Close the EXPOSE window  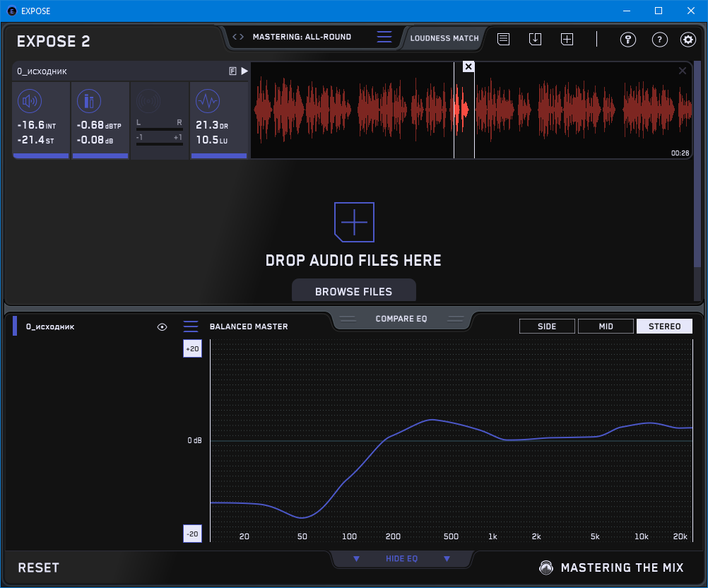click(691, 11)
